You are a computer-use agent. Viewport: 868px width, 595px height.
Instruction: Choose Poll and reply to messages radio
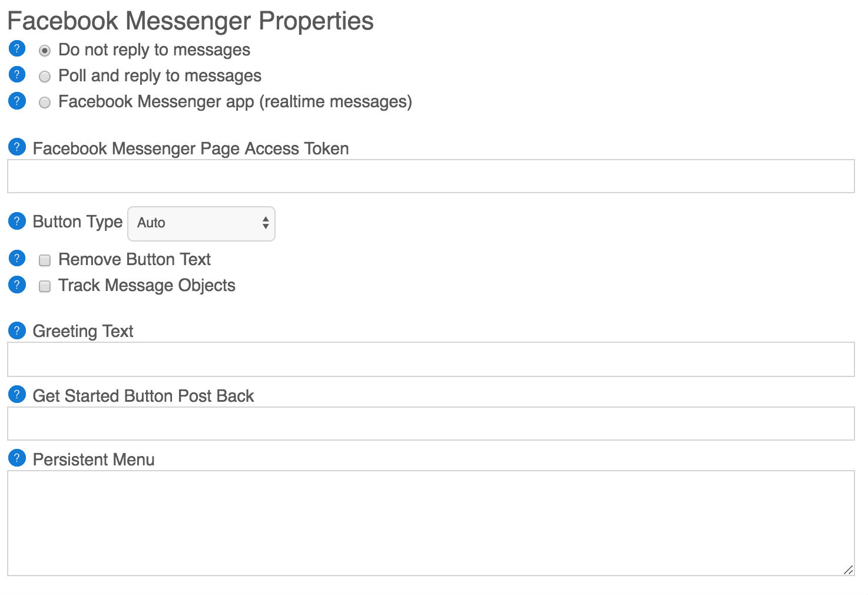click(x=45, y=77)
